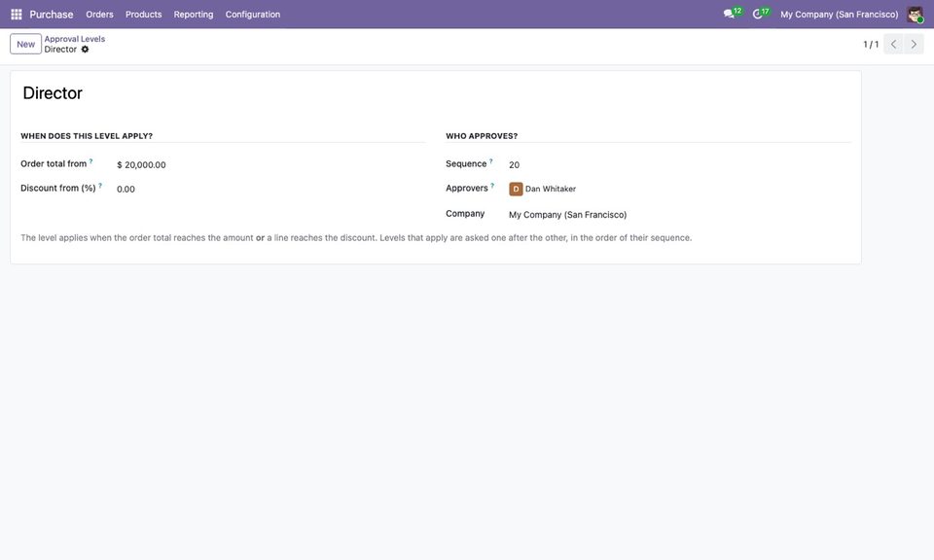Show help tooltip for Discount from (%)
The width and height of the screenshot is (934, 560).
pyautogui.click(x=100, y=186)
